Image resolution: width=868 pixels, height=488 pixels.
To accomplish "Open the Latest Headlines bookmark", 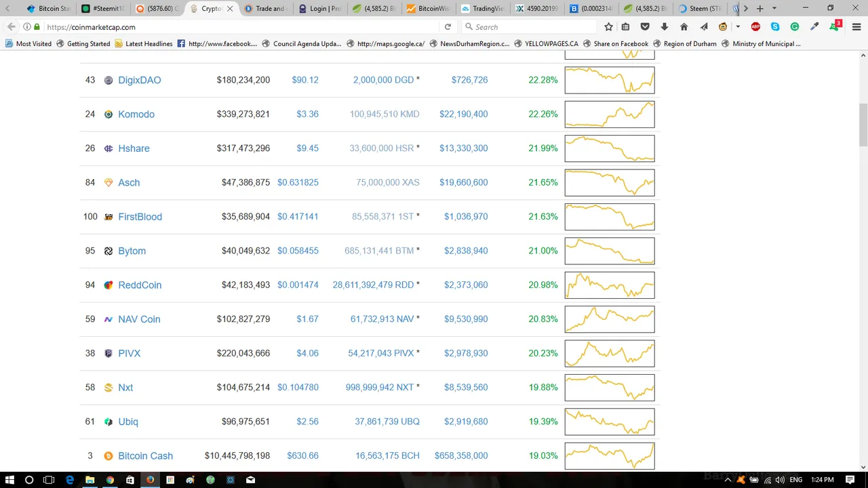I will coord(144,43).
